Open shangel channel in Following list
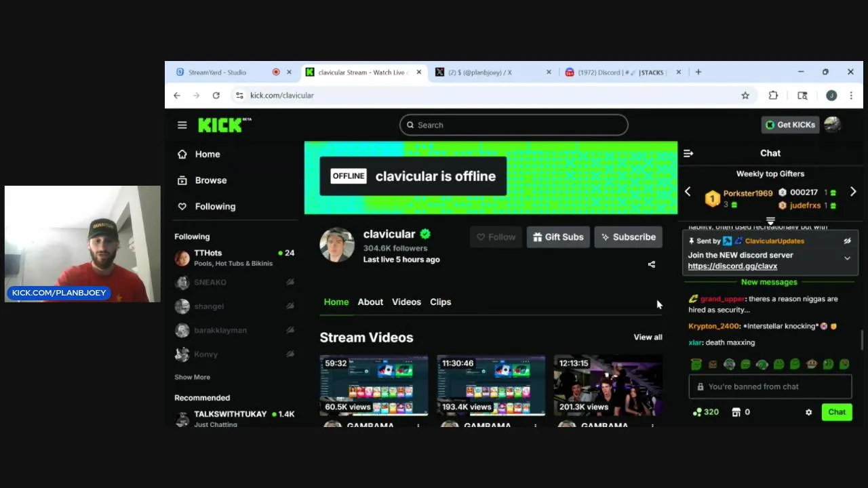This screenshot has width=868, height=488. click(235, 306)
